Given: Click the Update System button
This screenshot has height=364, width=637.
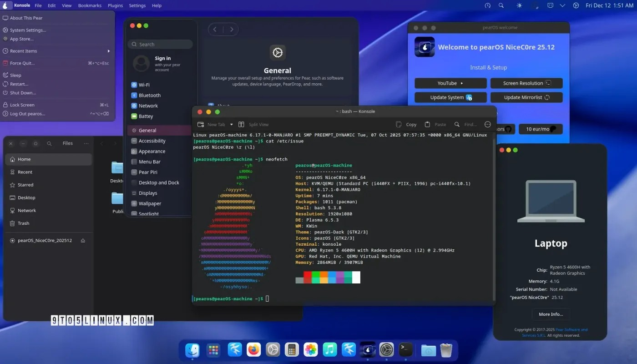Looking at the screenshot, I should 450,97.
